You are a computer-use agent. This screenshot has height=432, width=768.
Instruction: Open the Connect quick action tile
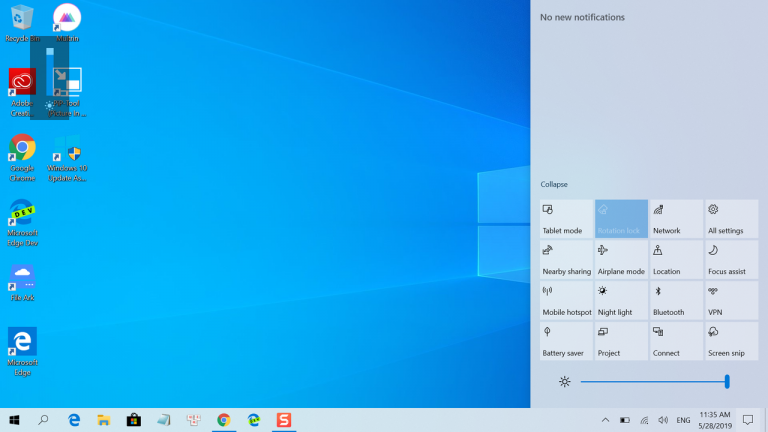[x=676, y=341]
